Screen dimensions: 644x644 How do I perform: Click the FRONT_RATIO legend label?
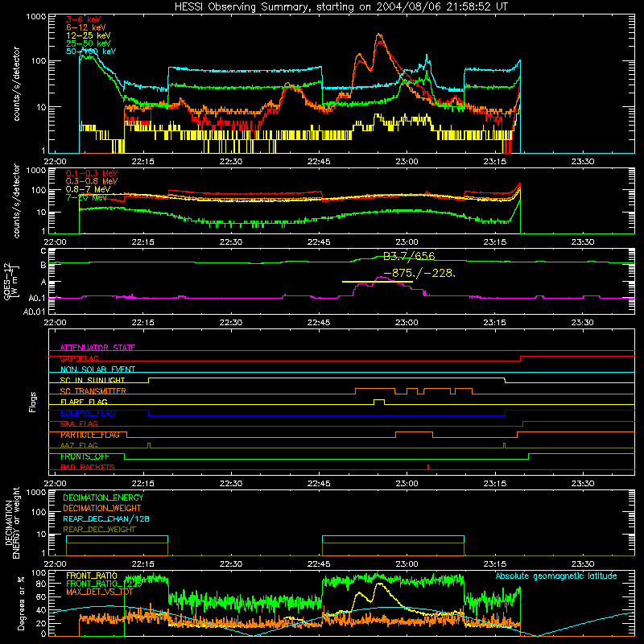tap(92, 576)
